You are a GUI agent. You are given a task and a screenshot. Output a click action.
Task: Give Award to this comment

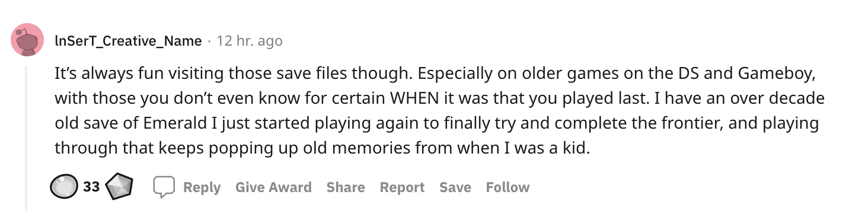click(x=273, y=187)
